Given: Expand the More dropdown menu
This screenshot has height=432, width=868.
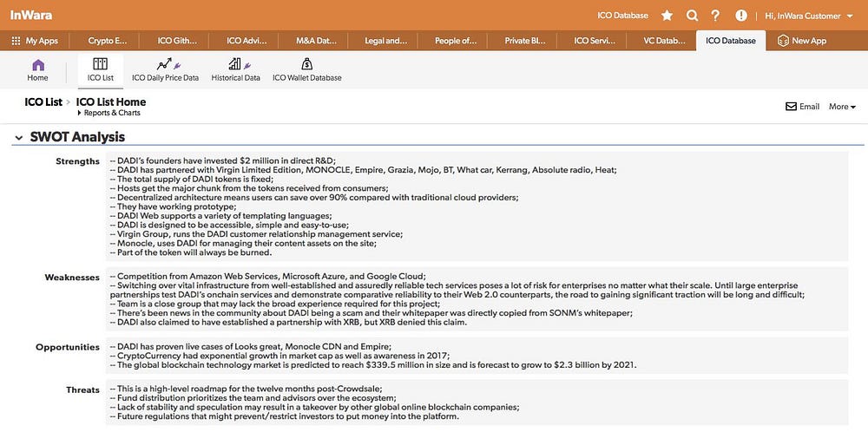Looking at the screenshot, I should click(x=842, y=106).
